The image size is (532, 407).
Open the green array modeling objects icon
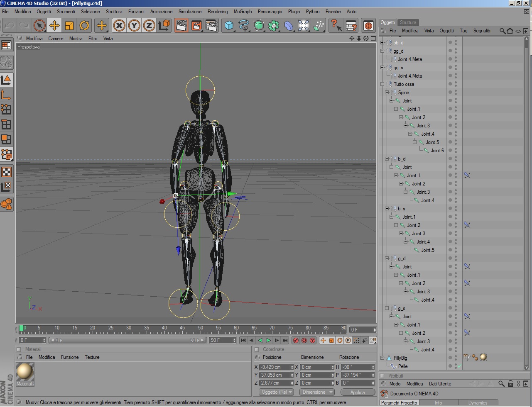pyautogui.click(x=274, y=26)
